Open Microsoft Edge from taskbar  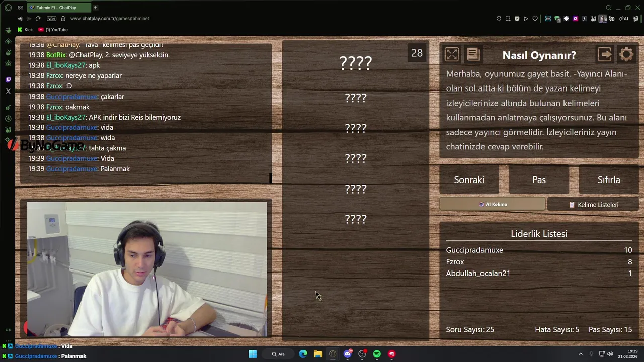click(303, 354)
